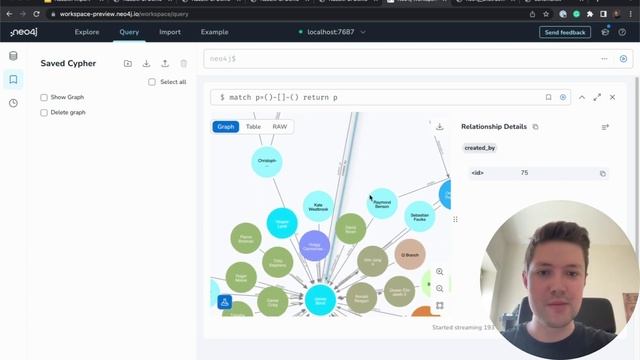Image resolution: width=640 pixels, height=360 pixels.
Task: Close the match query result frame
Action: click(612, 97)
